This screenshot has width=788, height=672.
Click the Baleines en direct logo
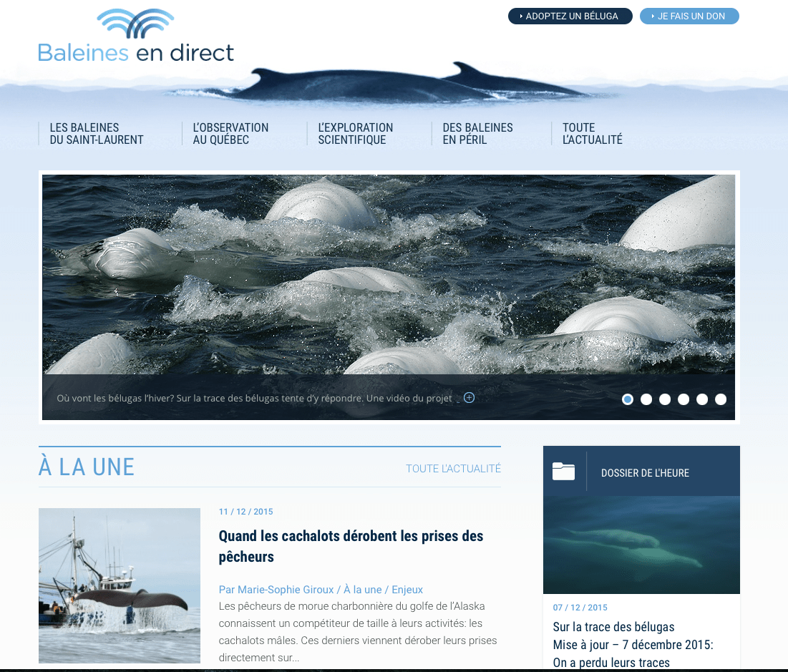tap(136, 36)
